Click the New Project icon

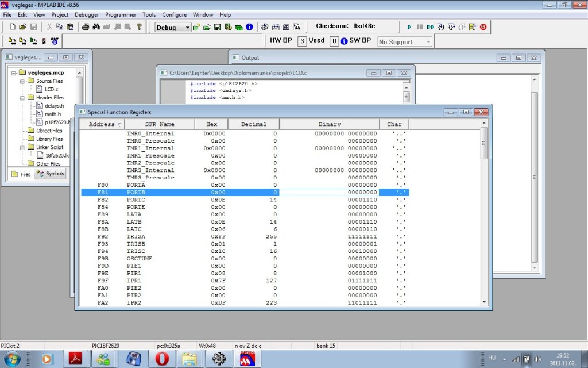coord(196,27)
